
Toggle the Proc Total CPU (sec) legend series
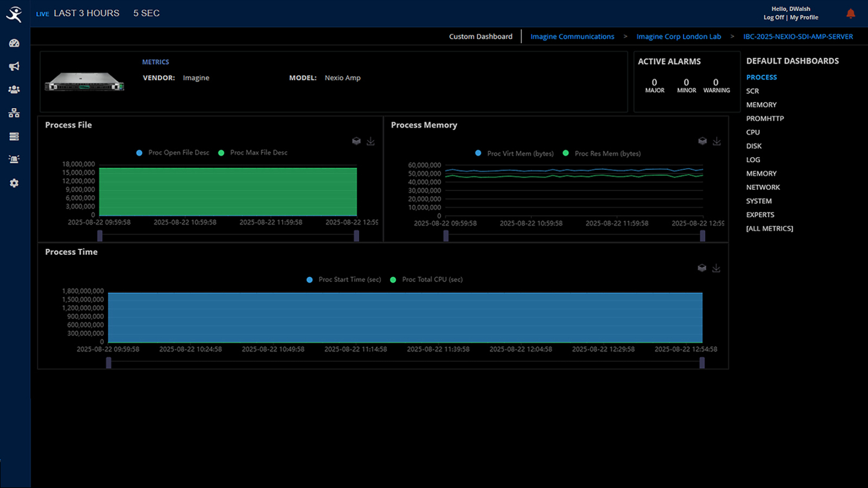(x=427, y=280)
